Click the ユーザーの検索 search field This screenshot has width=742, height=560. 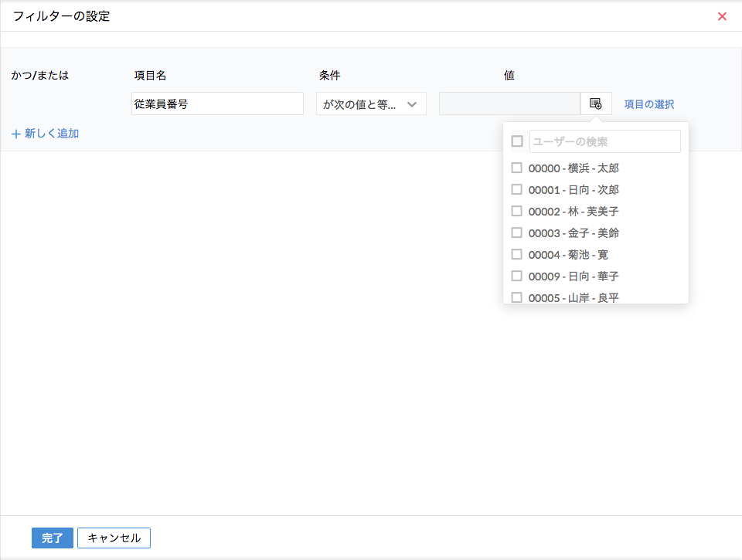click(604, 141)
